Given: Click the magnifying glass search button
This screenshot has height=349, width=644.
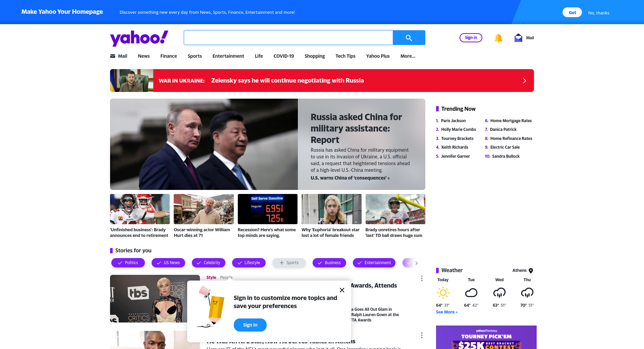Looking at the screenshot, I should point(409,38).
